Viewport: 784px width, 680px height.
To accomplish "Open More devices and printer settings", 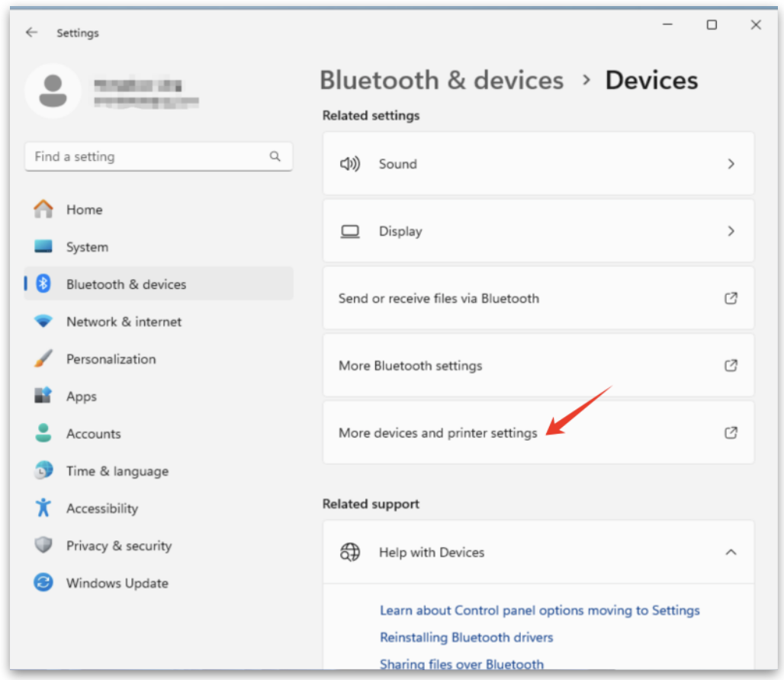I will pos(438,433).
